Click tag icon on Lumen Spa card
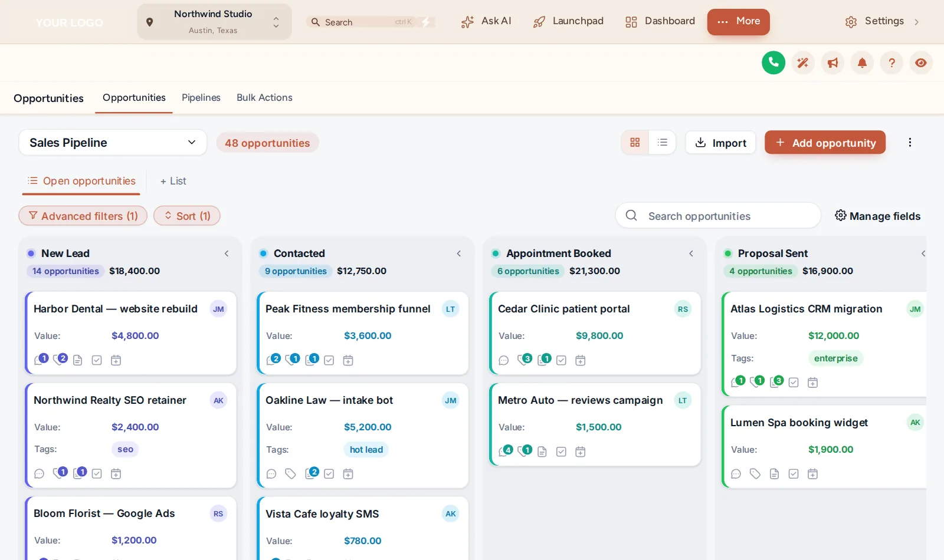 pos(755,474)
